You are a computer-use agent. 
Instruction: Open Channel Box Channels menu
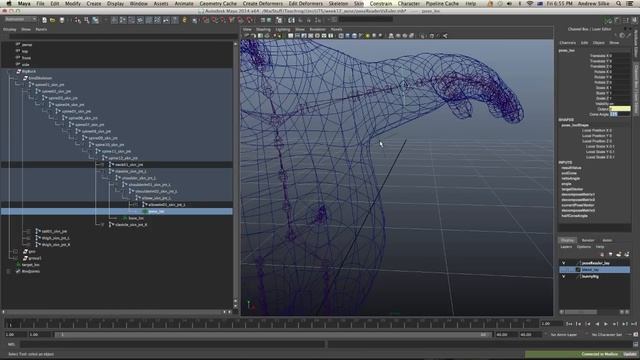coord(567,43)
